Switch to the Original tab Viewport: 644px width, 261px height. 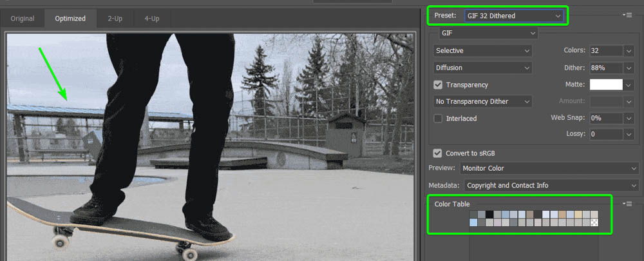[x=23, y=19]
